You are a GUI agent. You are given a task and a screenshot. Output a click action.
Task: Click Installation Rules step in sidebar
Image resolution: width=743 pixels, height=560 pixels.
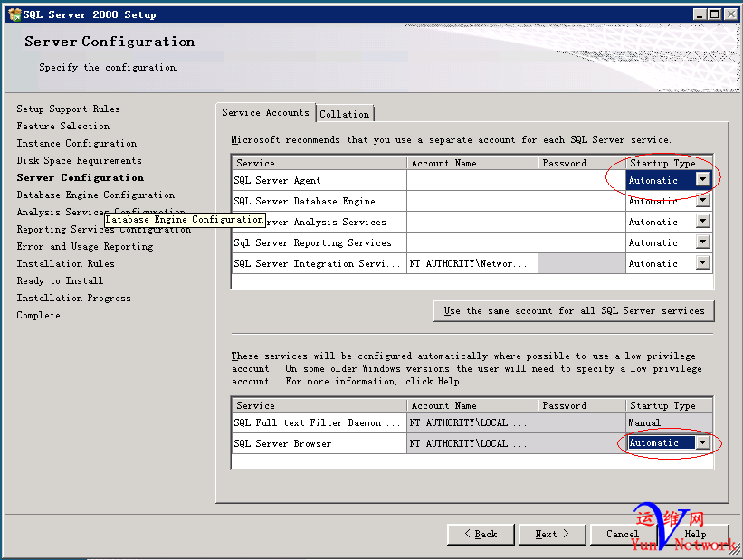[x=65, y=263]
